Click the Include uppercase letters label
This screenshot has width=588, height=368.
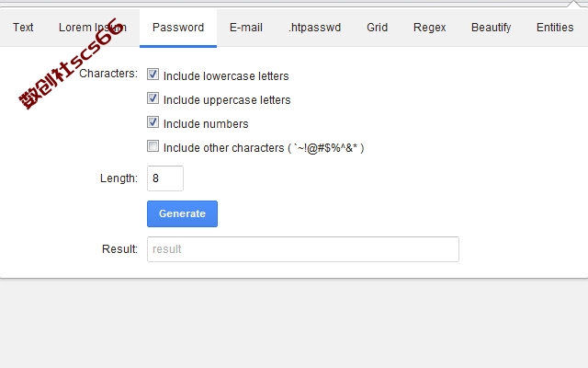click(x=227, y=100)
